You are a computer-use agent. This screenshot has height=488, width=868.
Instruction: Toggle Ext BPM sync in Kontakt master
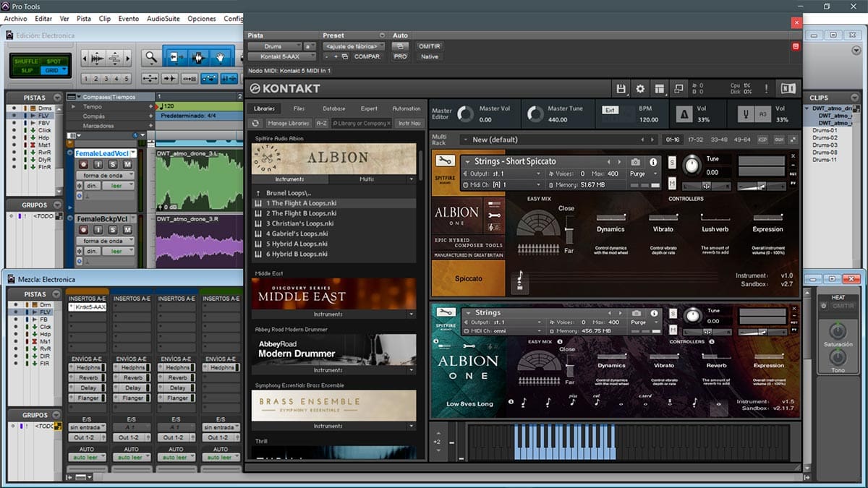610,110
